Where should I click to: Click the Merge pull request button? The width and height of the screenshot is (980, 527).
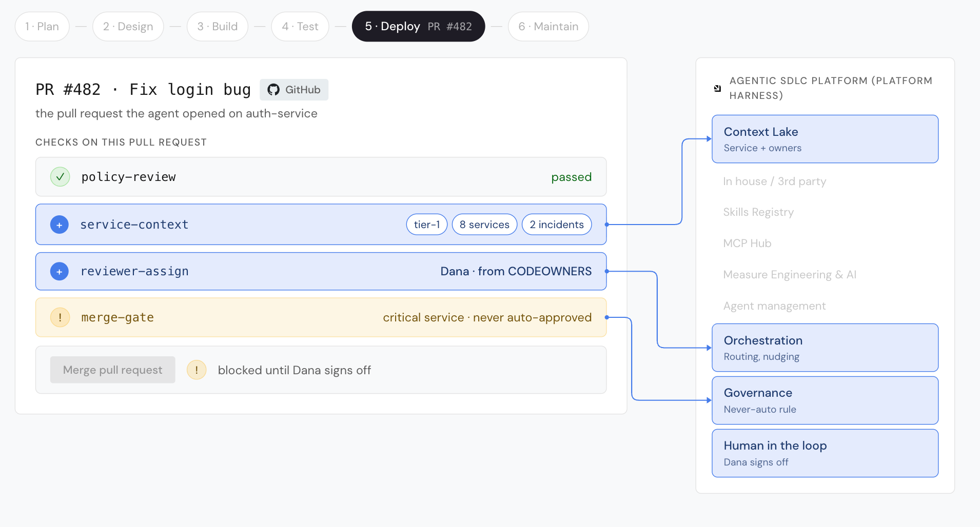112,370
